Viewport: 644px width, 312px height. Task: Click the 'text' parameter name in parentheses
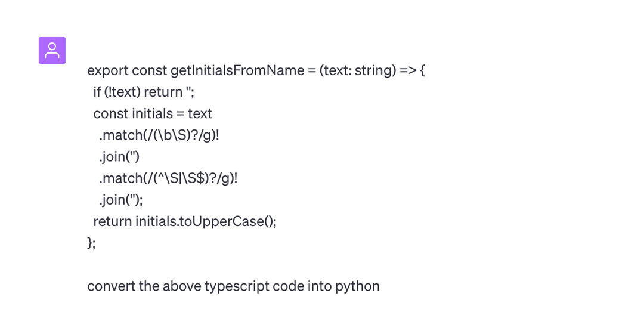click(337, 70)
